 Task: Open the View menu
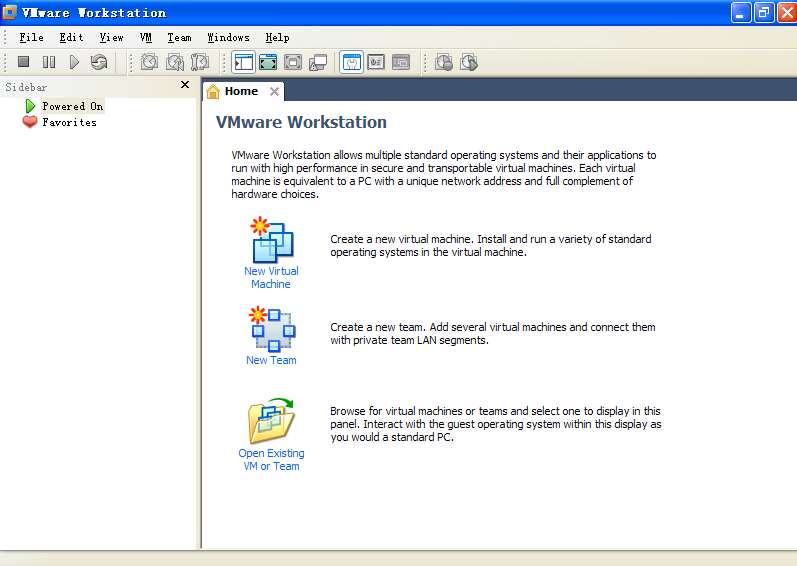(x=111, y=38)
